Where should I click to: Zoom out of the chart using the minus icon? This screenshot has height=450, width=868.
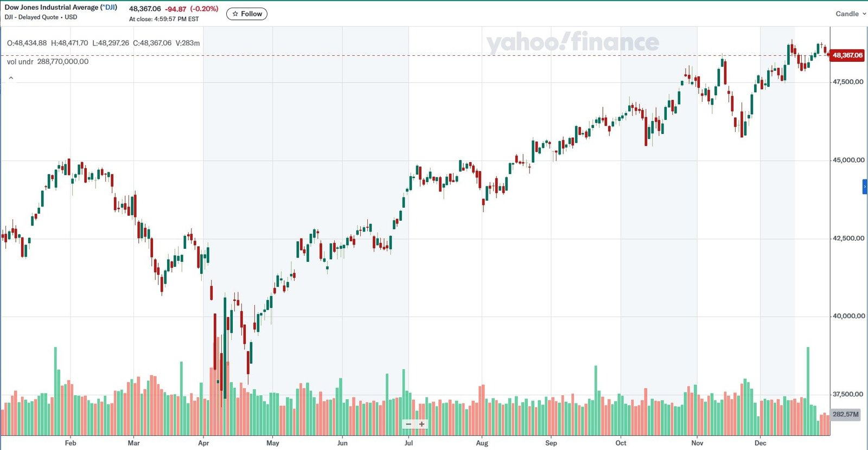click(409, 423)
